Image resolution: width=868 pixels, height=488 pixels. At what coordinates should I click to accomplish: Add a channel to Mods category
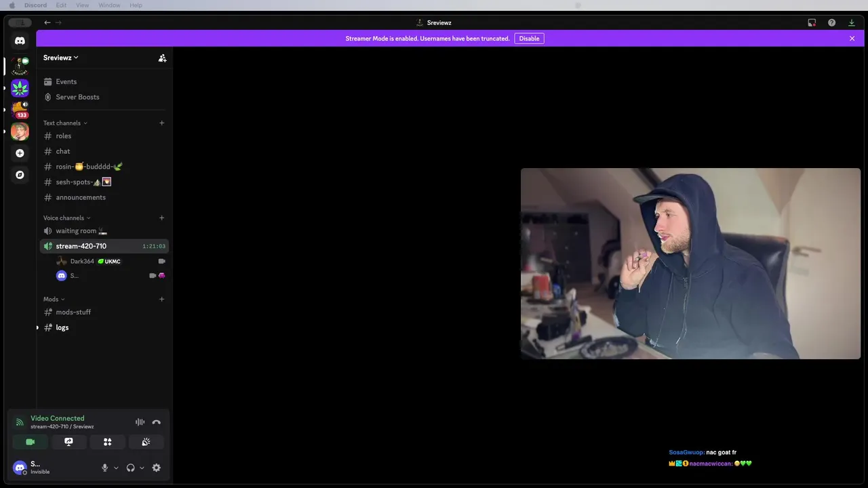tap(161, 299)
